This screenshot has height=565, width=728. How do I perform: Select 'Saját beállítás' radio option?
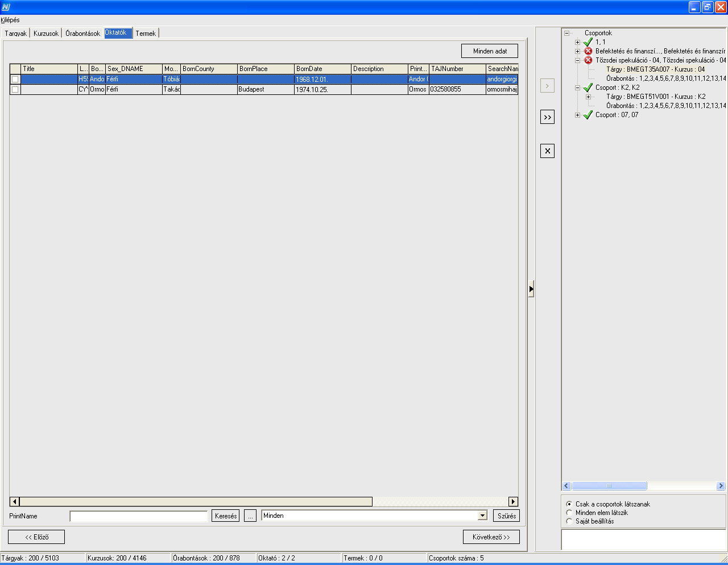pos(569,521)
